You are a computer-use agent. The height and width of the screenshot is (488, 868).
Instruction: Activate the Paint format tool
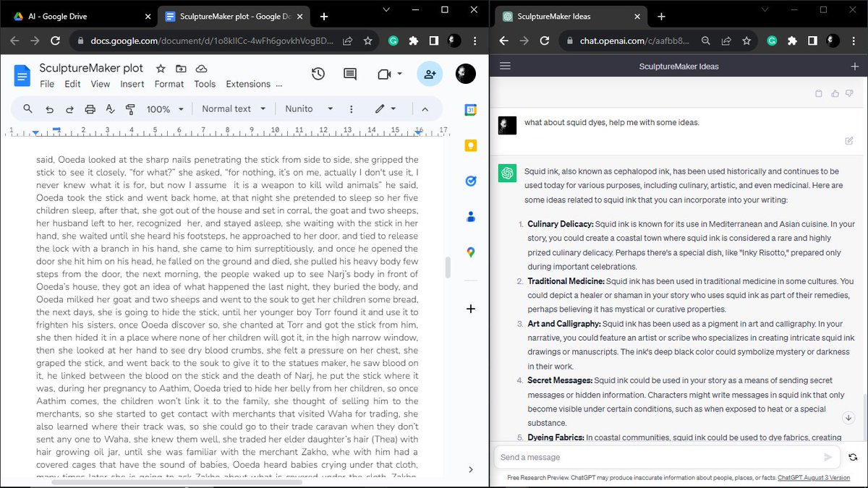click(130, 109)
